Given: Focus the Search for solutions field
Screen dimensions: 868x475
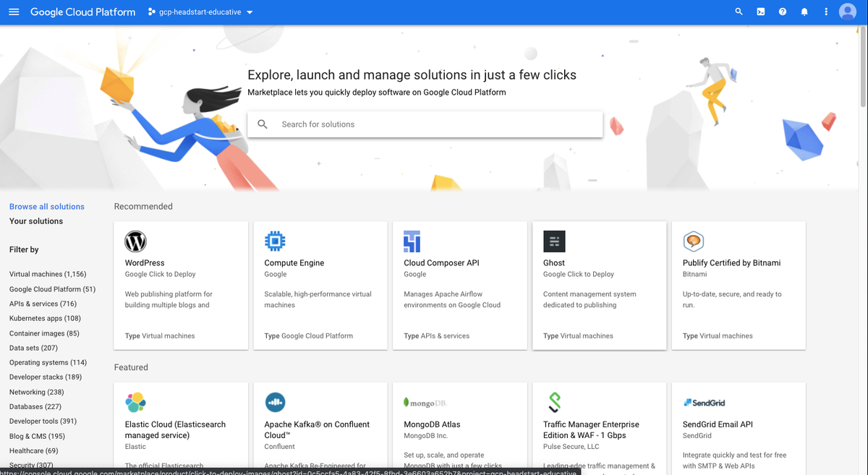Looking at the screenshot, I should point(425,124).
